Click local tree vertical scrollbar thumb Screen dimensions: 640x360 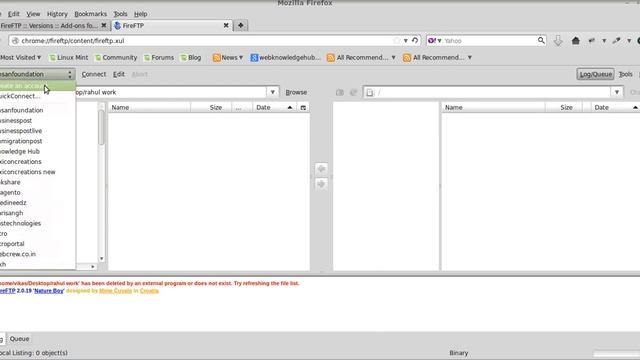pyautogui.click(x=101, y=127)
